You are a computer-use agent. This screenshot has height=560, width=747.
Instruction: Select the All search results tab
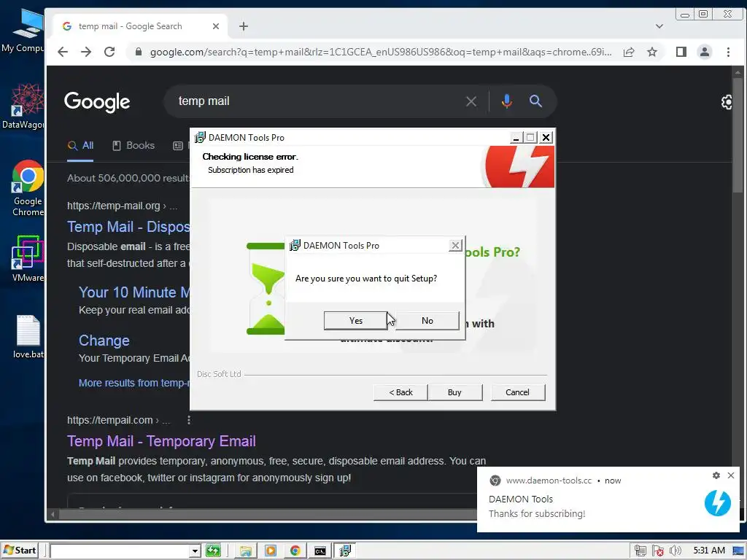[80, 146]
